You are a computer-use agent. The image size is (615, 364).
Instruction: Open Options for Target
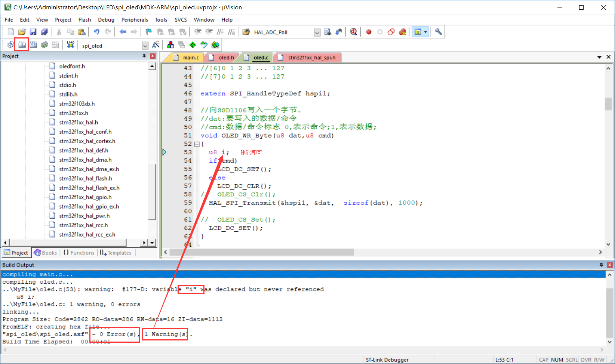click(x=156, y=45)
